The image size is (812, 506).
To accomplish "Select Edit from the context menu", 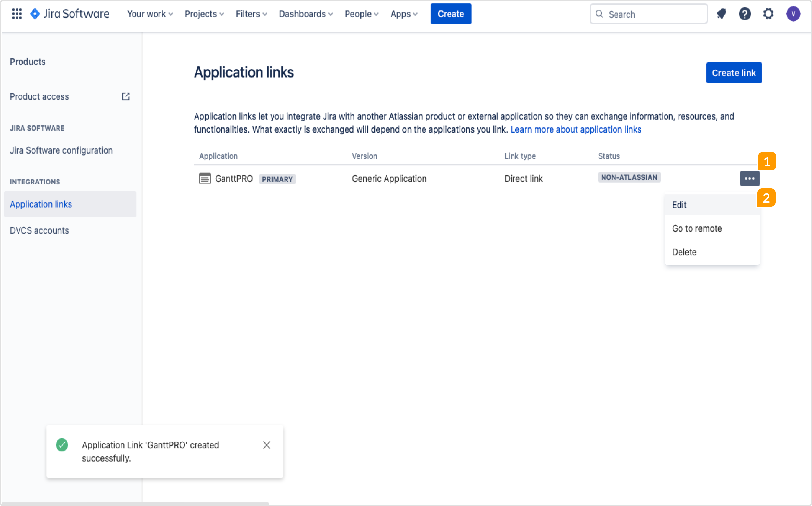I will [x=679, y=205].
